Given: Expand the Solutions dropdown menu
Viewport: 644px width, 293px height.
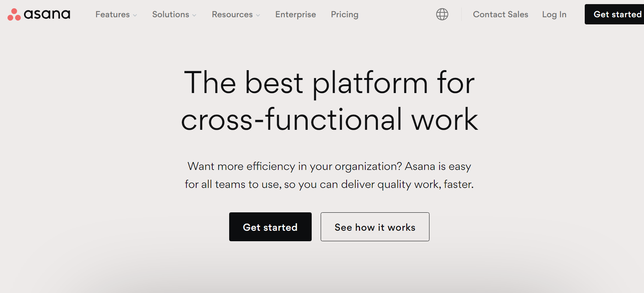Looking at the screenshot, I should pyautogui.click(x=174, y=15).
